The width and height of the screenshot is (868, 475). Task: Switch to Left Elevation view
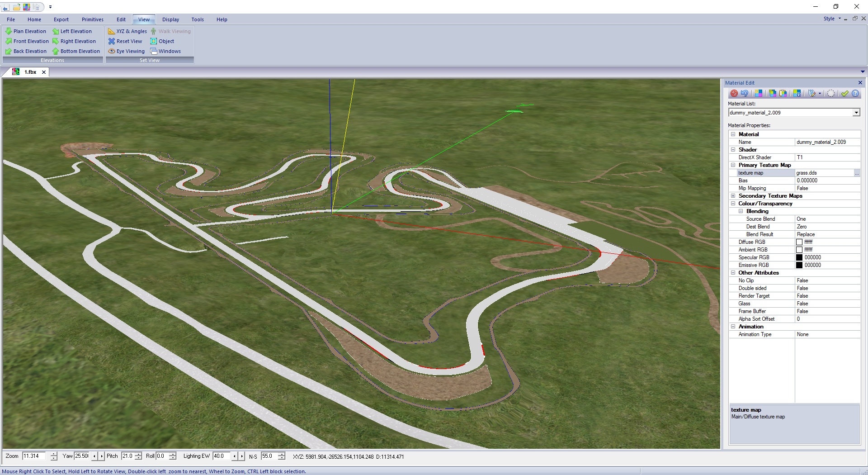(72, 31)
